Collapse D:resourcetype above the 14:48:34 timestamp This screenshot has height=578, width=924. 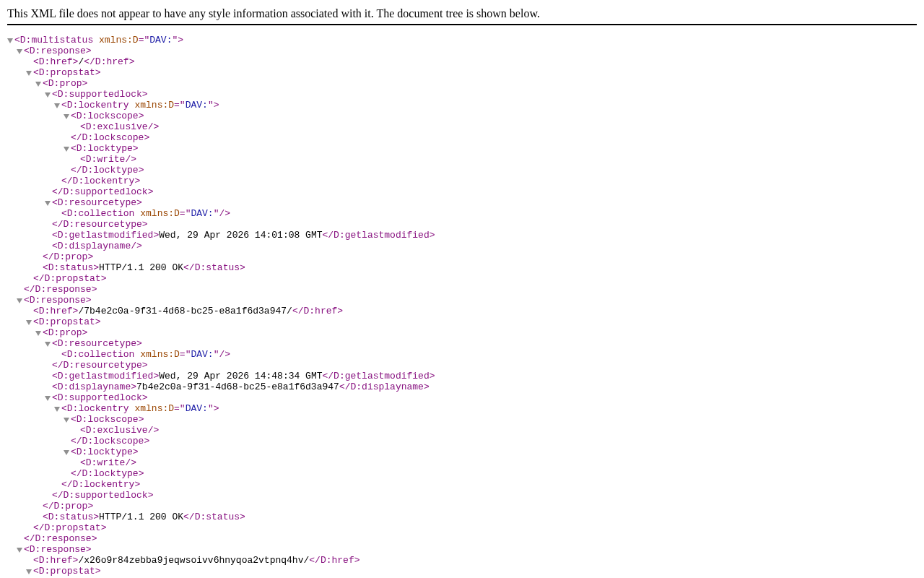(48, 345)
